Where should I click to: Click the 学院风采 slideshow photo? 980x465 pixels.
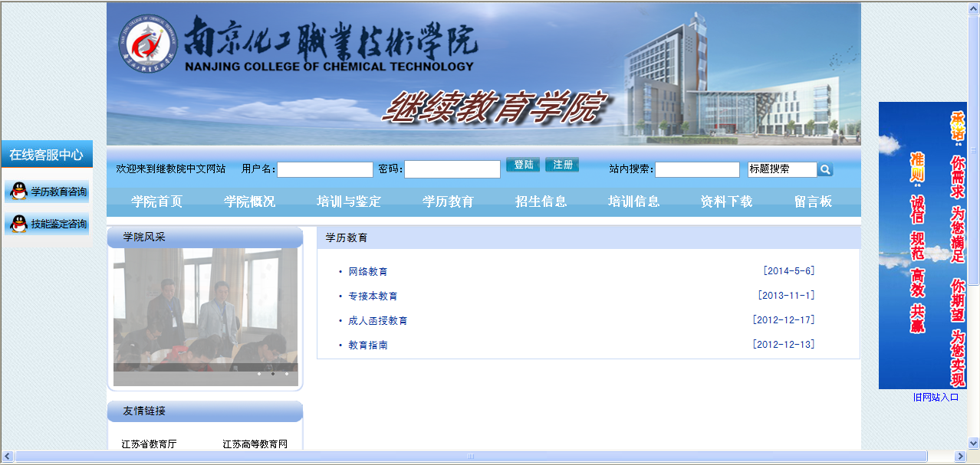tap(205, 306)
